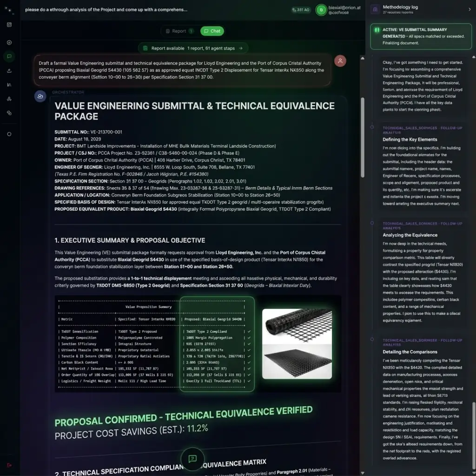The height and width of the screenshot is (476, 476).
Task: Click the Technical Specification Compliance section heading
Action: point(160,468)
